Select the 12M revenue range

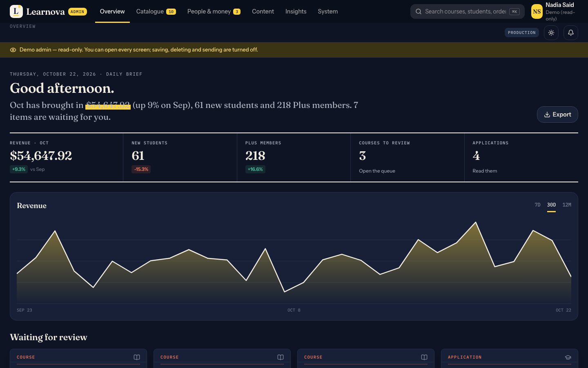pos(567,205)
